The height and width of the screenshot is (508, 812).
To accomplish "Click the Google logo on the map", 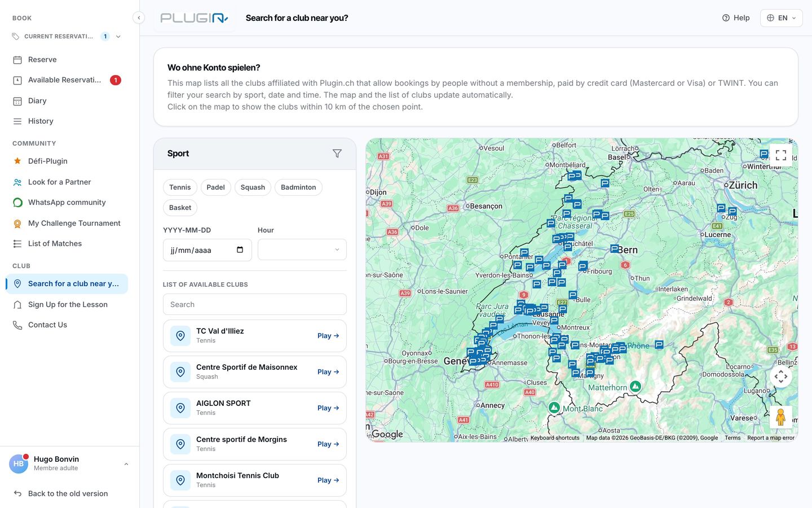I will (x=387, y=434).
